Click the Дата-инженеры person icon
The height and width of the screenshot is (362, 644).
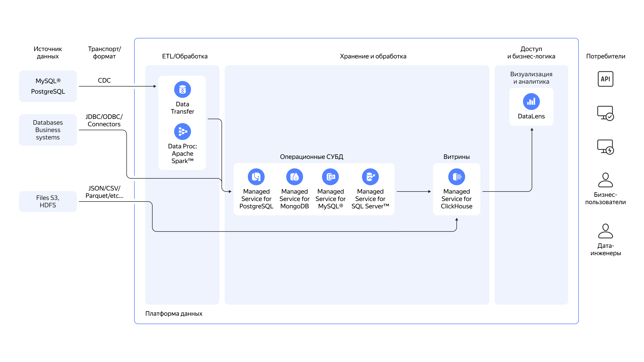[x=606, y=231]
